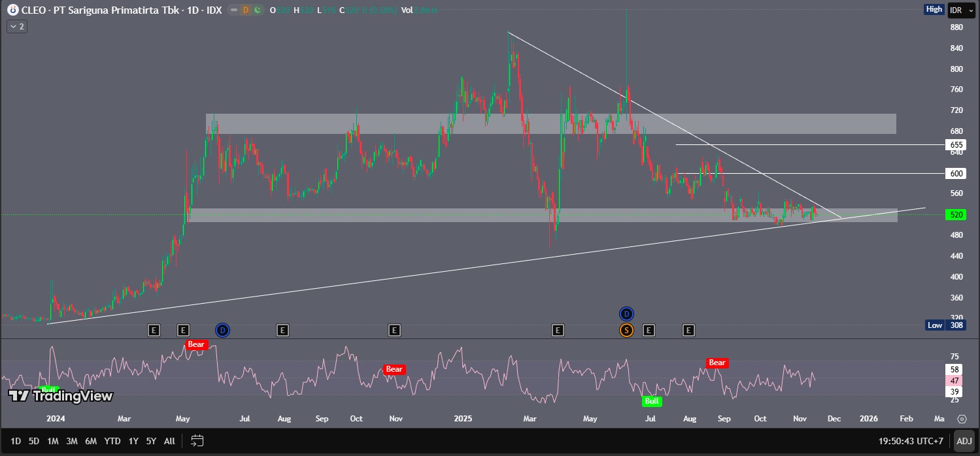Select the 1M time range
Image resolution: width=980 pixels, height=456 pixels.
53,441
